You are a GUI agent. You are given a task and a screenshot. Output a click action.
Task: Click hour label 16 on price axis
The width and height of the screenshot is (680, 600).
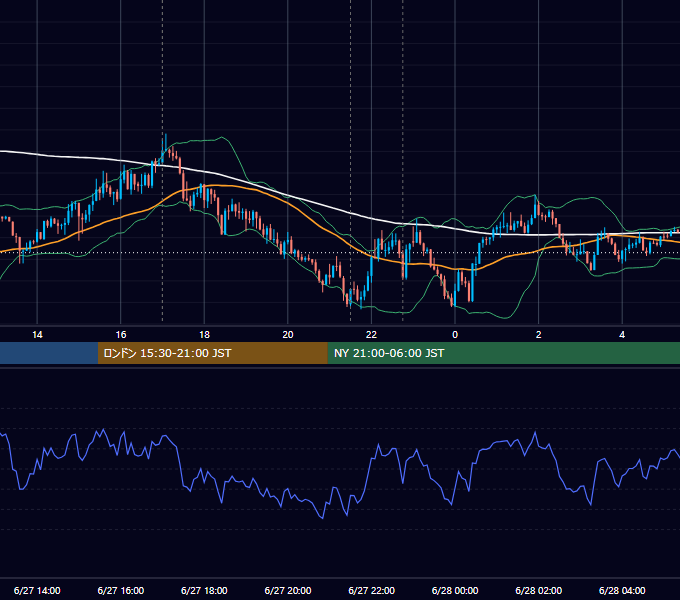(x=121, y=335)
